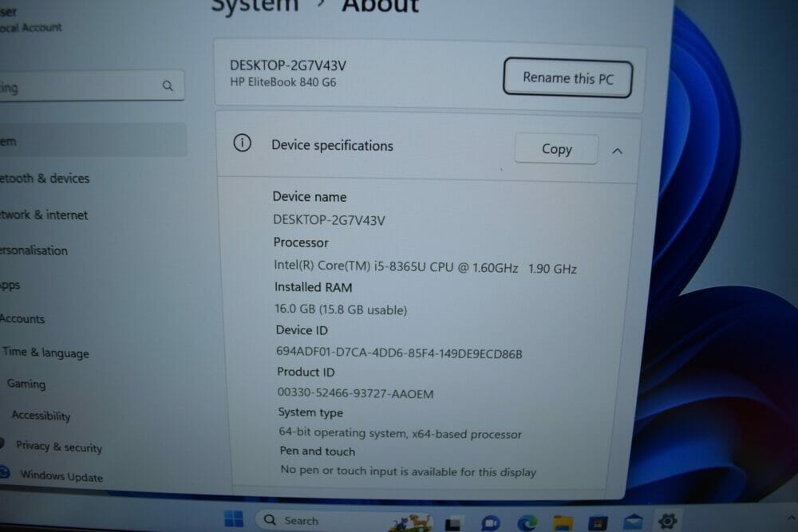Screen dimensions: 798x532
Task: Open File Explorer from taskbar
Action: (x=563, y=522)
